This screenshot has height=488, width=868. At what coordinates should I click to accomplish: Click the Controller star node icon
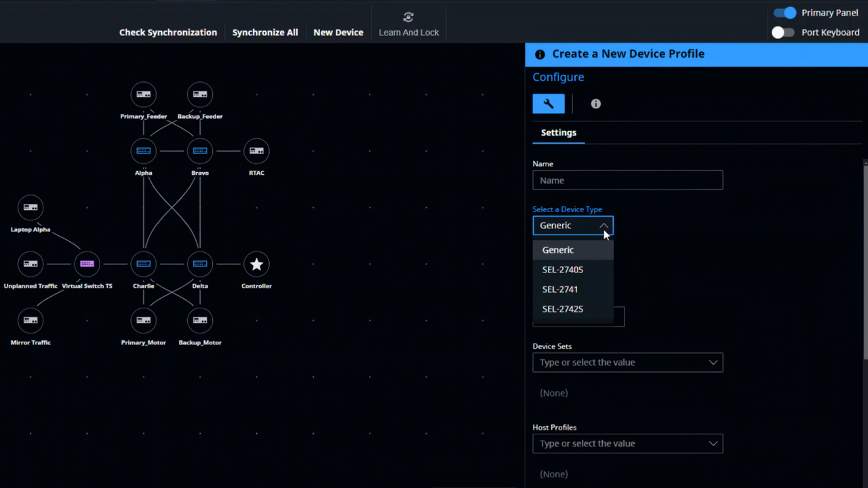pos(256,264)
